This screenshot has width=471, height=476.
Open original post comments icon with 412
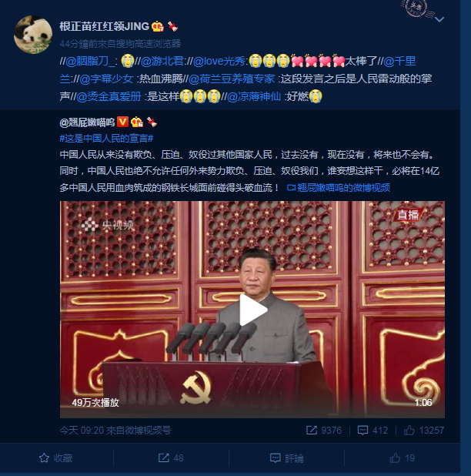[362, 430]
